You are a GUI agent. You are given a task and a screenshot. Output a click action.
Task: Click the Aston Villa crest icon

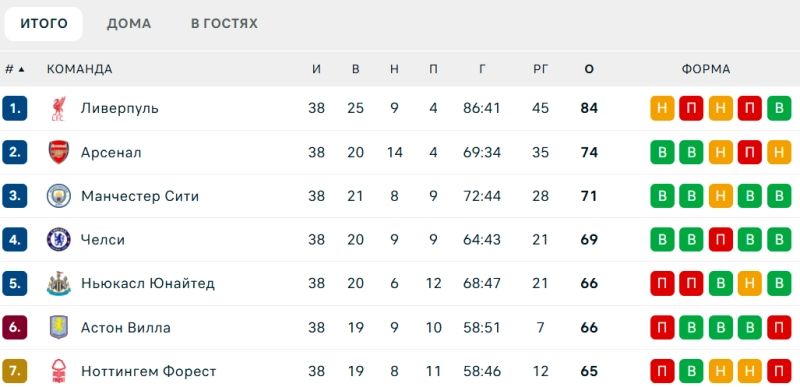(x=59, y=327)
